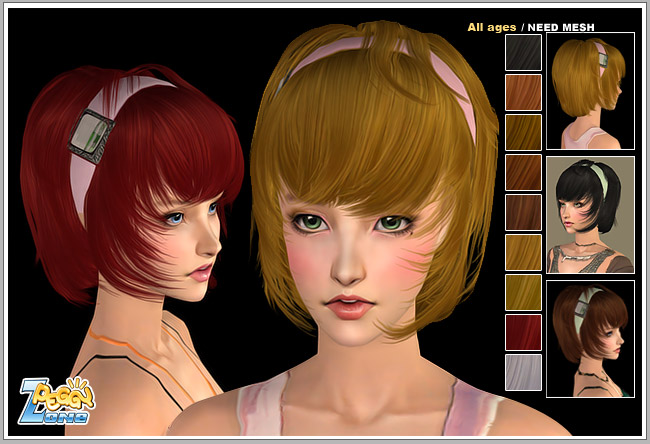Choose the auburn swatch, fourth from top
The height and width of the screenshot is (444, 650).
click(x=523, y=172)
